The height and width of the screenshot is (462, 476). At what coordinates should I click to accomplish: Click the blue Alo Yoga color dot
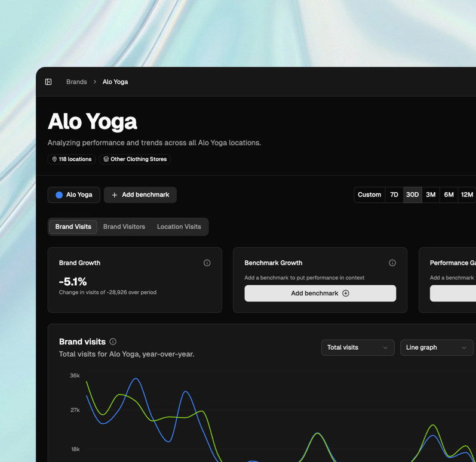[x=59, y=195]
